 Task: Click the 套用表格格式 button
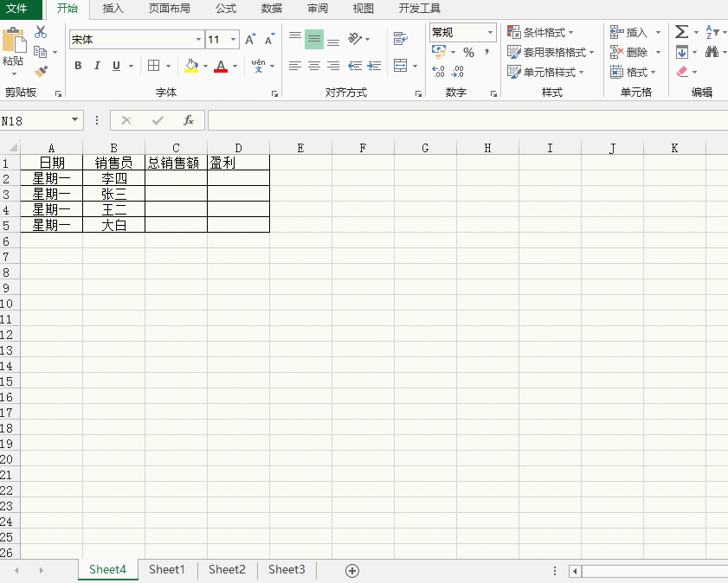(x=551, y=53)
